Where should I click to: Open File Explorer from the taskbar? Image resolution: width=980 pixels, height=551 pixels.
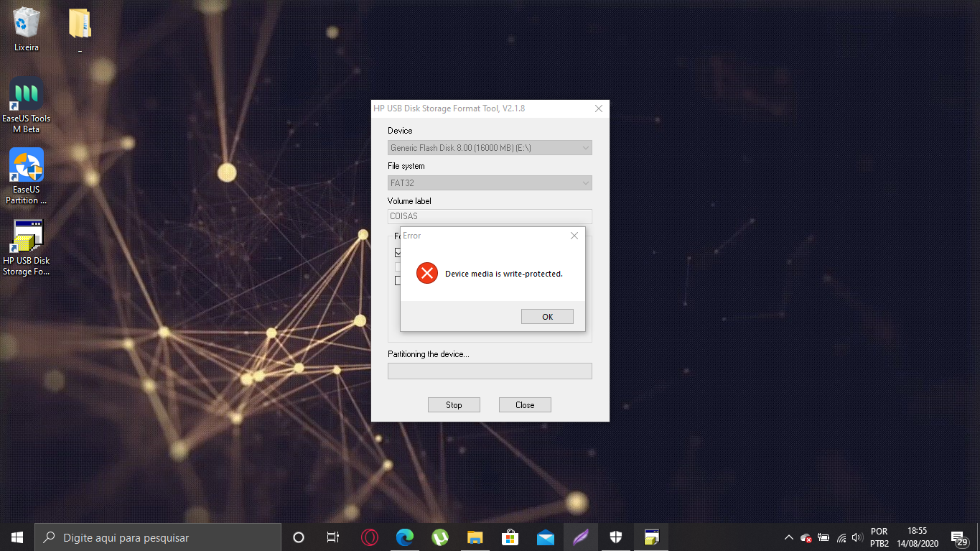(x=475, y=537)
